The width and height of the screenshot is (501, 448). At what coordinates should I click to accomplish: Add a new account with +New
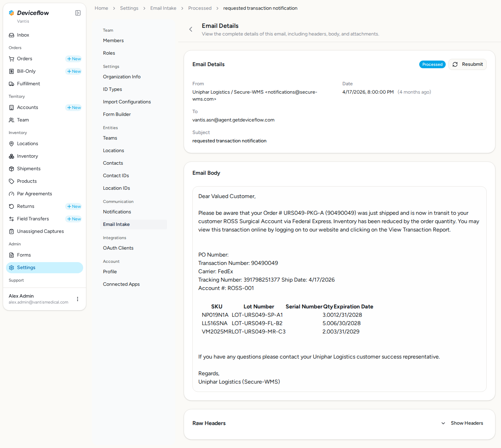[74, 108]
